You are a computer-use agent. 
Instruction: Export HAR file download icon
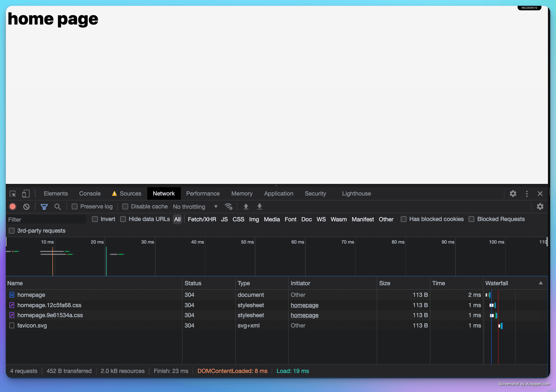(260, 206)
